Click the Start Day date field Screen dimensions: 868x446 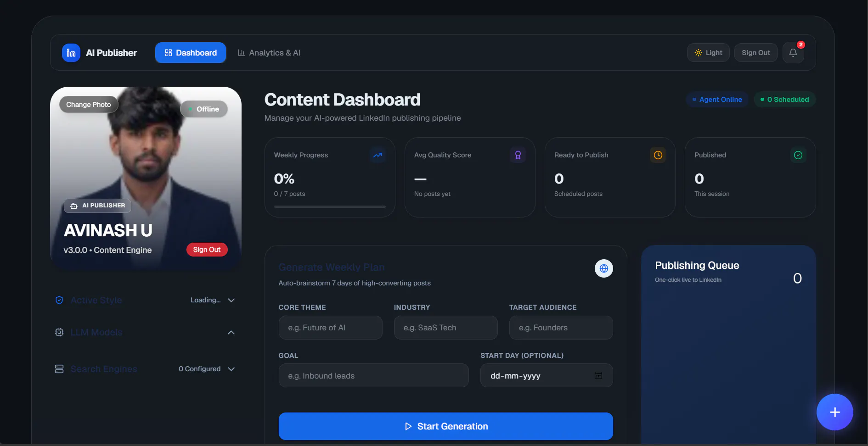[x=547, y=376]
